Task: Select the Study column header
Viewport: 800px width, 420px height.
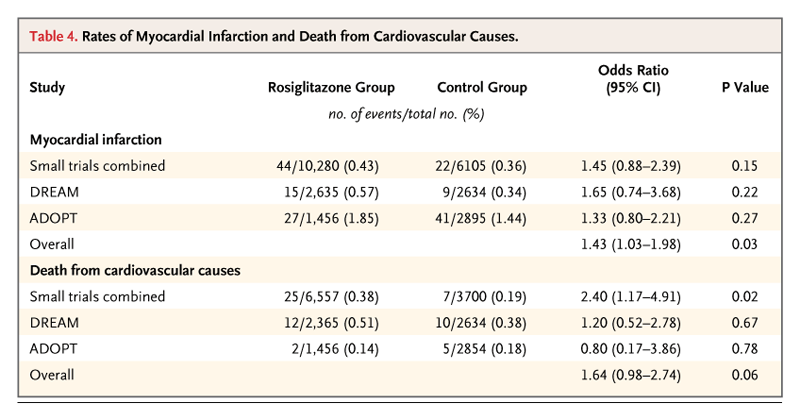Action: pos(48,87)
